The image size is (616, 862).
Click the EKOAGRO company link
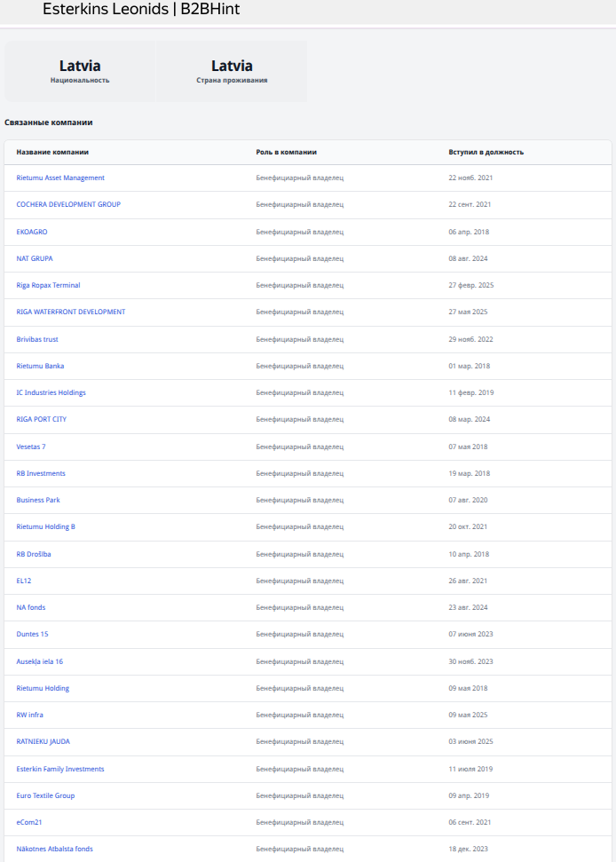32,232
